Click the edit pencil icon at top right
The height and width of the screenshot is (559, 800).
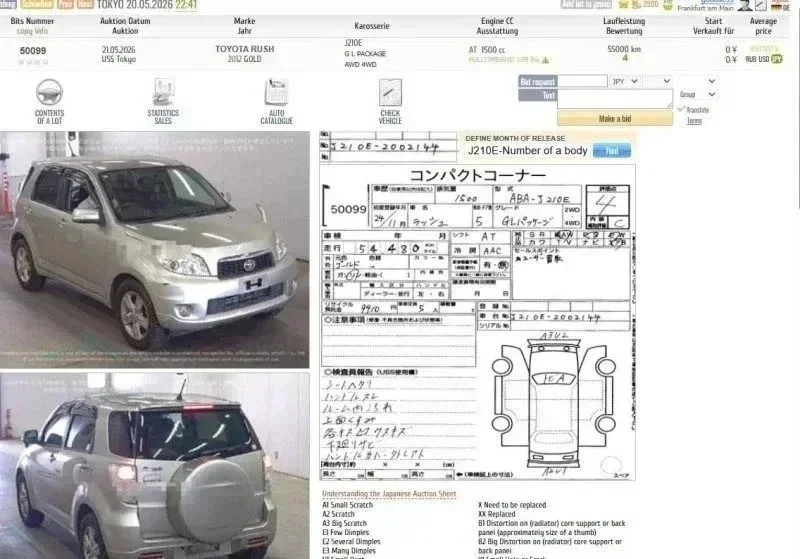pyautogui.click(x=761, y=5)
